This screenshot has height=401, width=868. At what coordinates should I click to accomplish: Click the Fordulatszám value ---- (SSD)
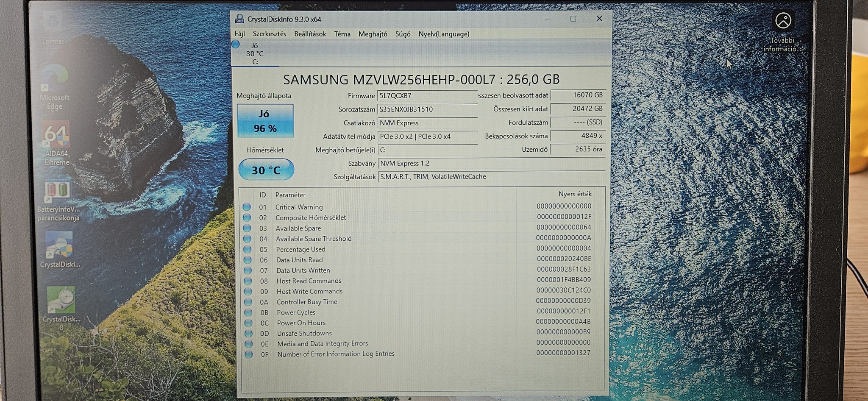pyautogui.click(x=578, y=123)
